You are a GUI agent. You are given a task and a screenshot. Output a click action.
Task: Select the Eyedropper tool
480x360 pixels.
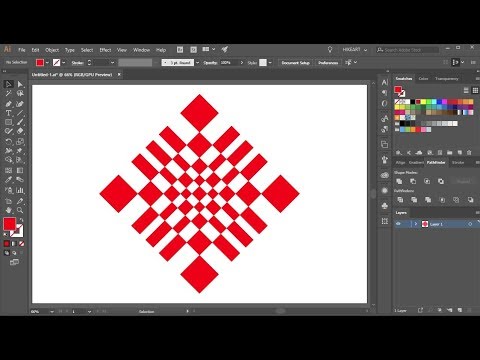(x=9, y=180)
